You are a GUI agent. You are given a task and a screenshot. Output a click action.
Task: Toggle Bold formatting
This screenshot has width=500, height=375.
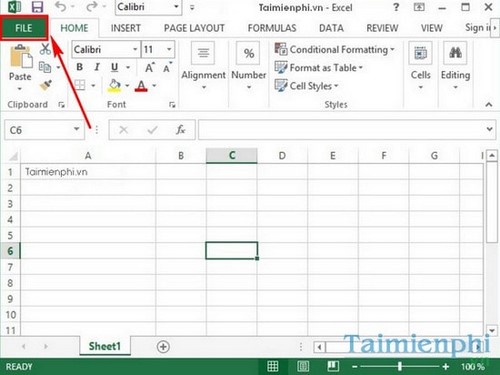(x=79, y=67)
